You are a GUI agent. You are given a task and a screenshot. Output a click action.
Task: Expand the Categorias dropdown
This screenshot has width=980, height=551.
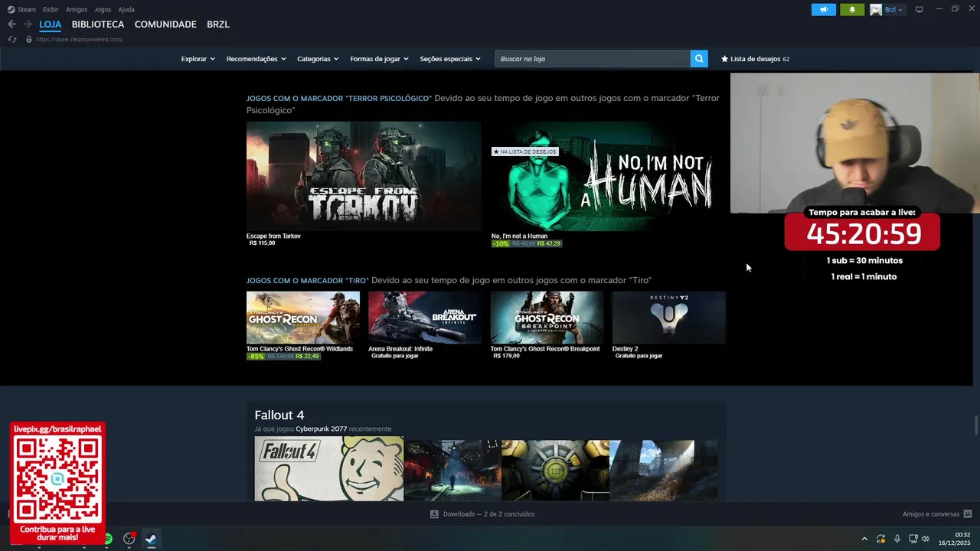[318, 59]
